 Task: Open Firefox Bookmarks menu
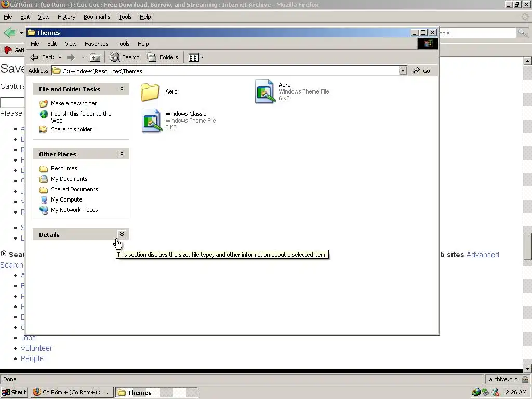(97, 17)
